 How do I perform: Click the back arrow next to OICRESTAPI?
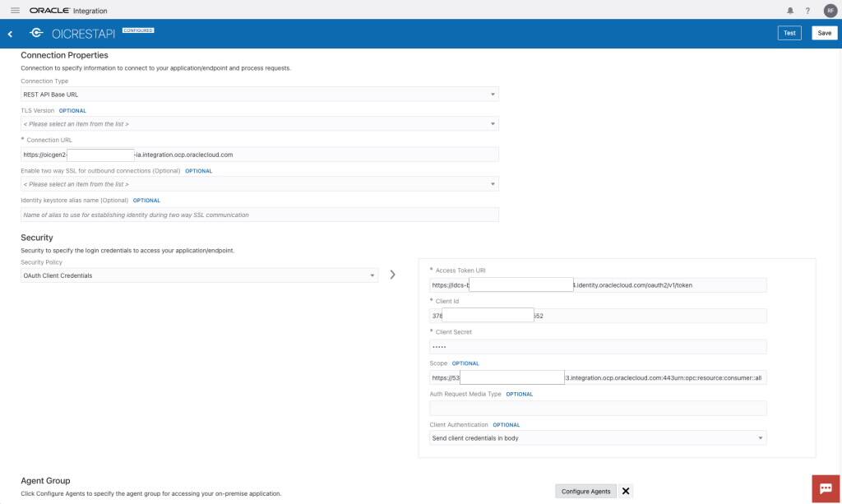pos(10,33)
